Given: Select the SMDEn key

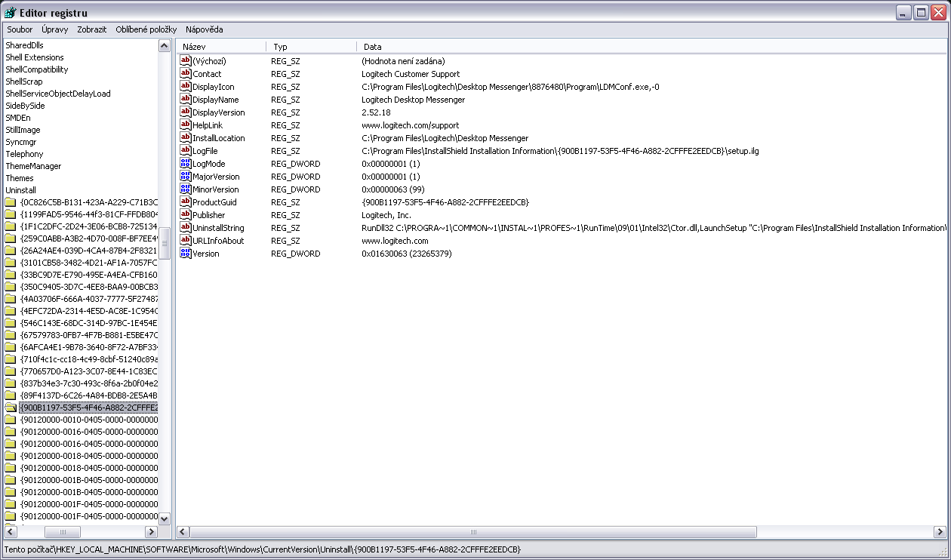Looking at the screenshot, I should point(18,118).
